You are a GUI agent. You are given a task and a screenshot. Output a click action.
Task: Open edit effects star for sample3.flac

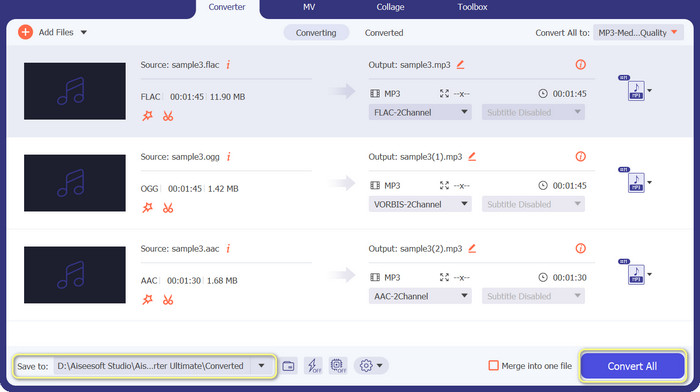click(x=147, y=116)
